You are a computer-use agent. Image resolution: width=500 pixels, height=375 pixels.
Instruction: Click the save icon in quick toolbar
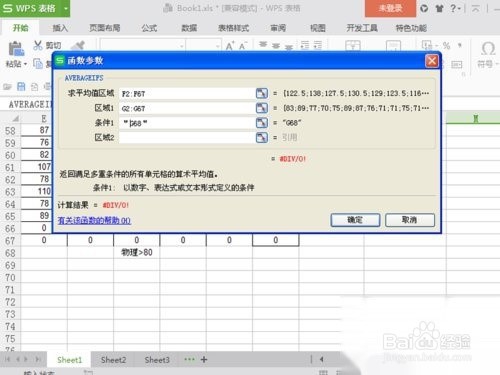[21, 87]
